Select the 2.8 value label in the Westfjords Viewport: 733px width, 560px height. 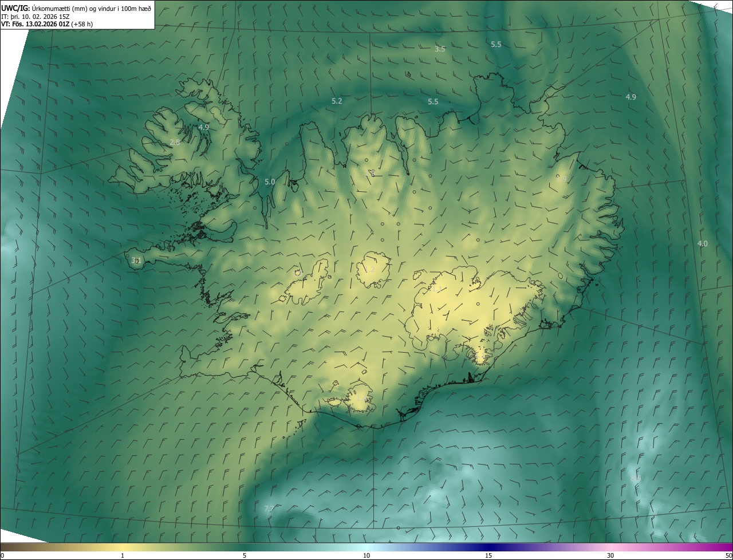tap(175, 142)
